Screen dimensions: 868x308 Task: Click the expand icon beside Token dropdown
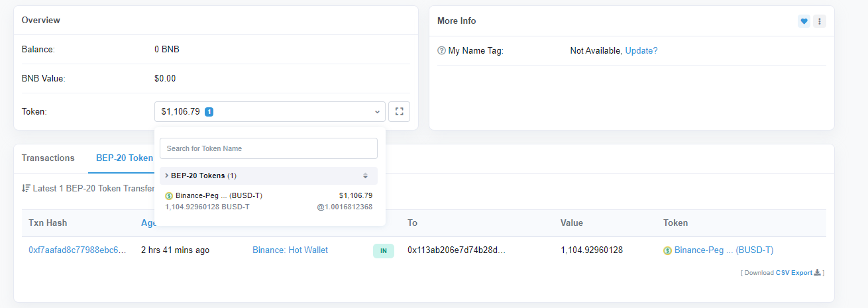tap(399, 112)
